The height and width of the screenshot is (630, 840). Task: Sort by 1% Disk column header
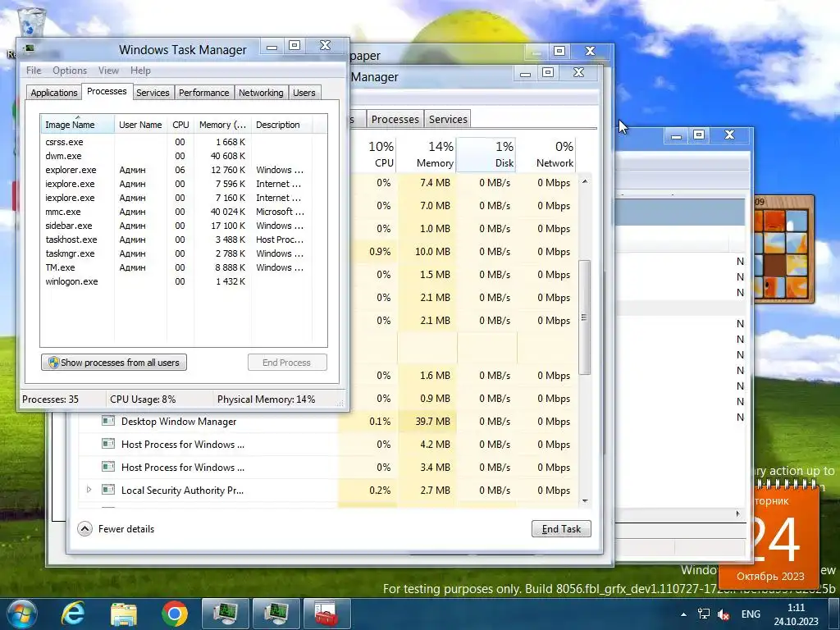coord(486,154)
